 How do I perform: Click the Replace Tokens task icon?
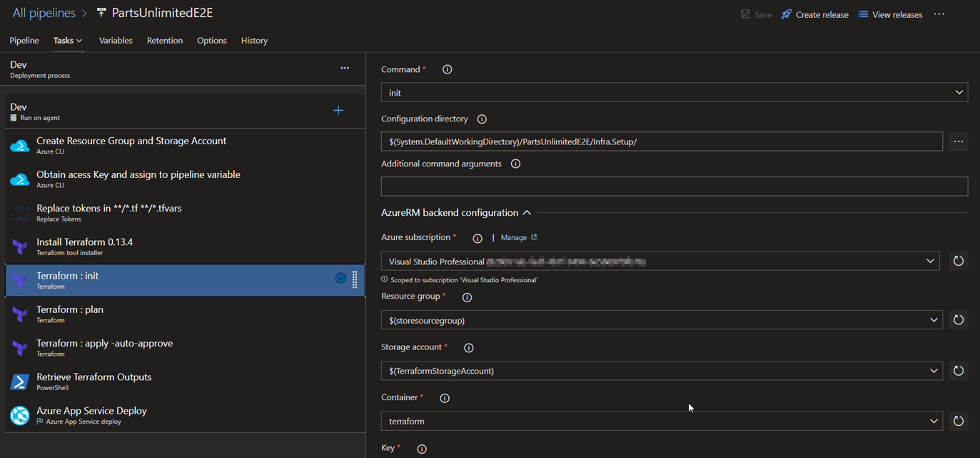coord(19,213)
